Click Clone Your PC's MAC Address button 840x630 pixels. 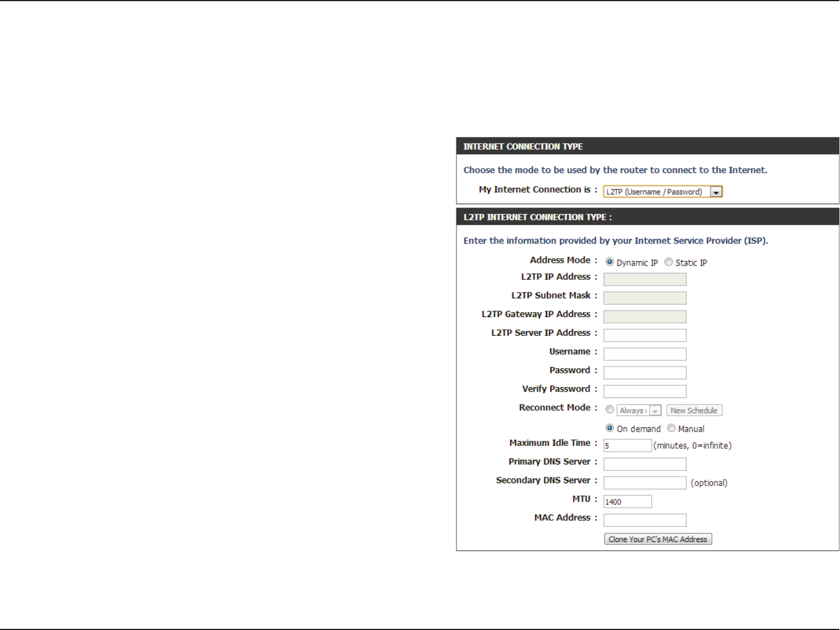tap(658, 539)
